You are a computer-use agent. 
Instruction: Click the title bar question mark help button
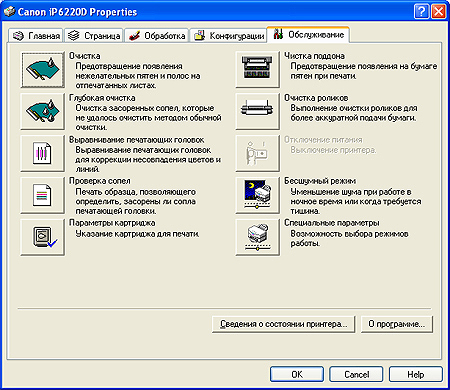(422, 12)
